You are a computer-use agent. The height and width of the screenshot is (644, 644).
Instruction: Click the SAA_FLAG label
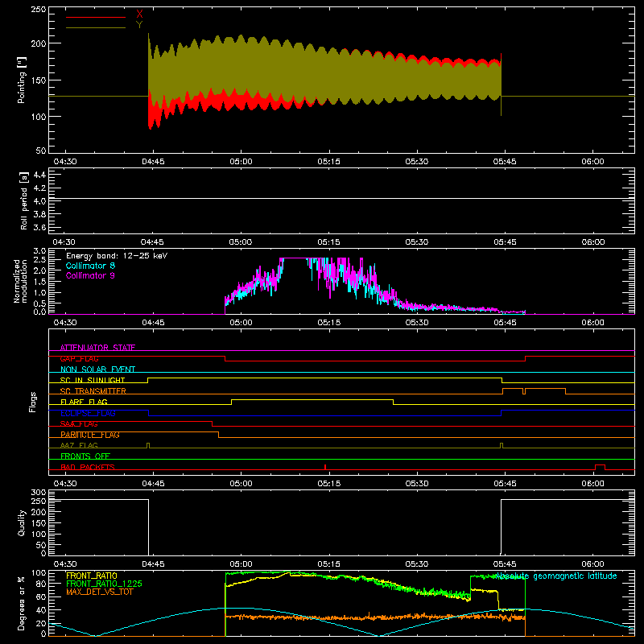point(79,424)
